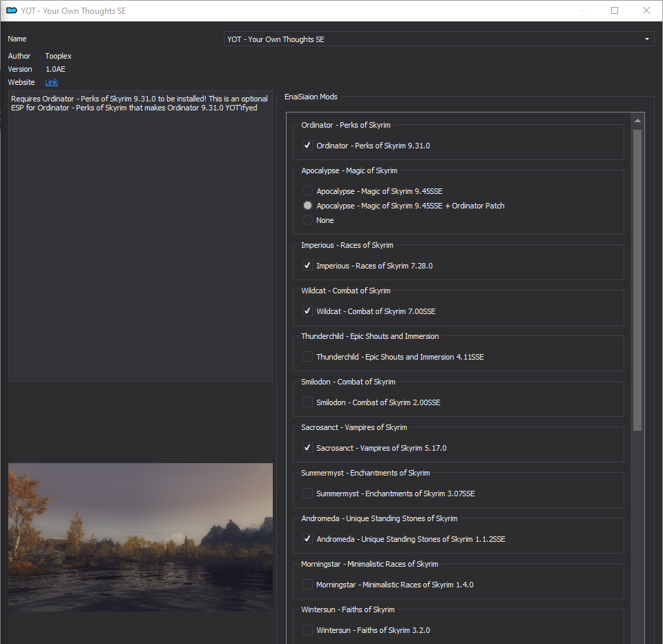Viewport: 663px width, 644px height.
Task: Uncheck Wildcat - Combat of Skyrim 7.00SSE
Action: coord(307,311)
